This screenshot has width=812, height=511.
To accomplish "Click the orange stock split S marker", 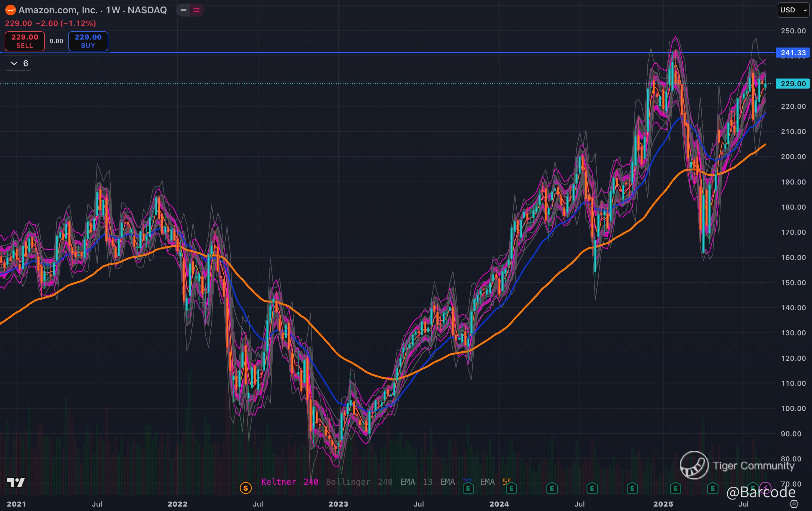I will pyautogui.click(x=245, y=488).
